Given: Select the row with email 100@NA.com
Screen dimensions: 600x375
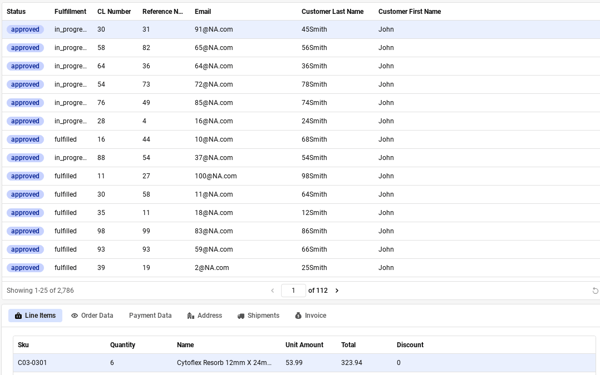Looking at the screenshot, I should pyautogui.click(x=301, y=176).
